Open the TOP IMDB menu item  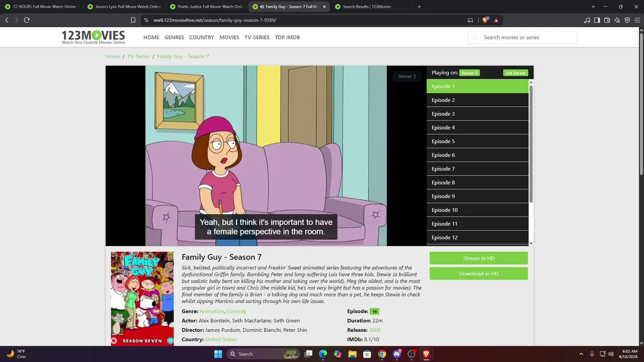click(x=287, y=37)
